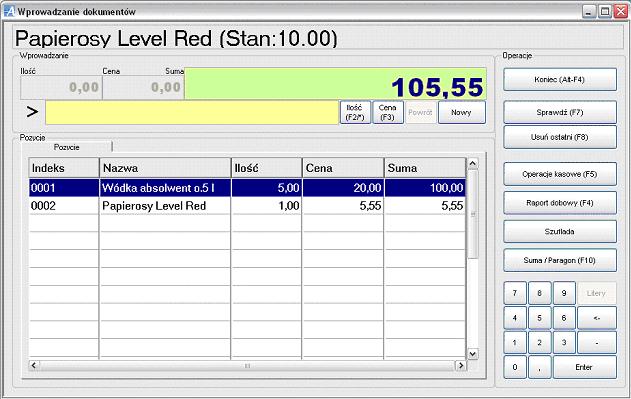Screen dimensions: 631x399
Task: Click the Indeks column header
Action: point(64,168)
